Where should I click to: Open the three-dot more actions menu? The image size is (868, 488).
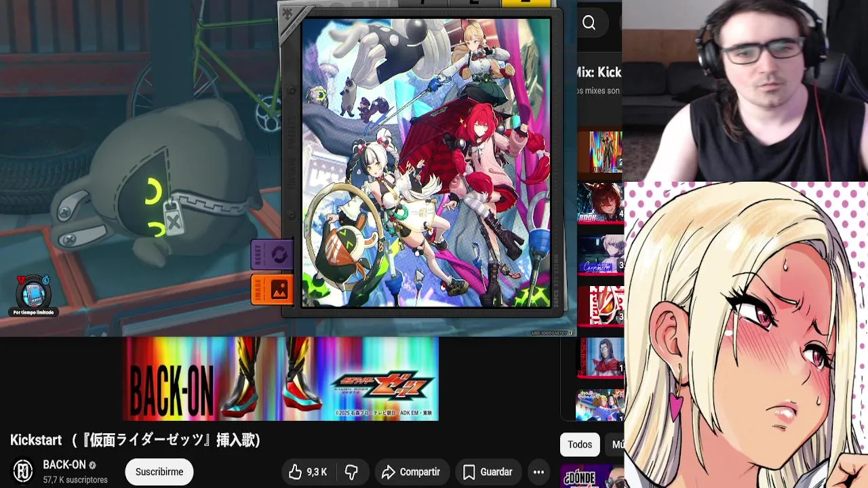click(x=538, y=472)
